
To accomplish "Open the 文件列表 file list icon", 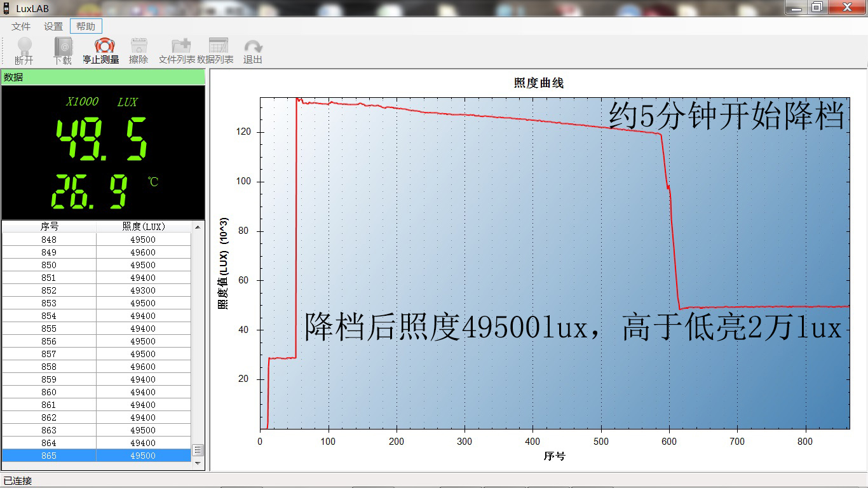I will [x=181, y=46].
